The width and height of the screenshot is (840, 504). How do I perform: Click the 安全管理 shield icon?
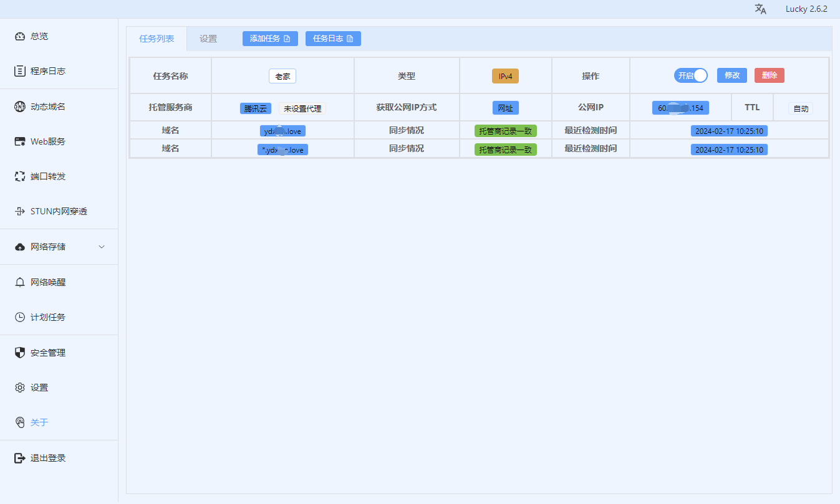pyautogui.click(x=20, y=353)
